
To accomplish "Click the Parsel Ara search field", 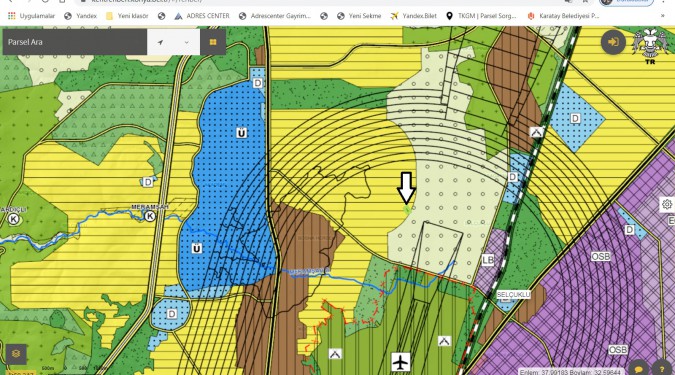I will coord(75,42).
